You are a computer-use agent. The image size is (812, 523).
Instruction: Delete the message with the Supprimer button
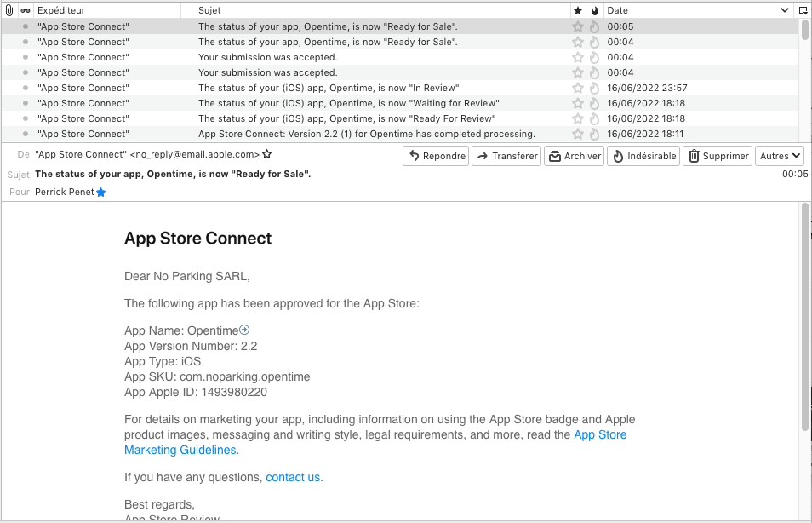click(x=718, y=156)
